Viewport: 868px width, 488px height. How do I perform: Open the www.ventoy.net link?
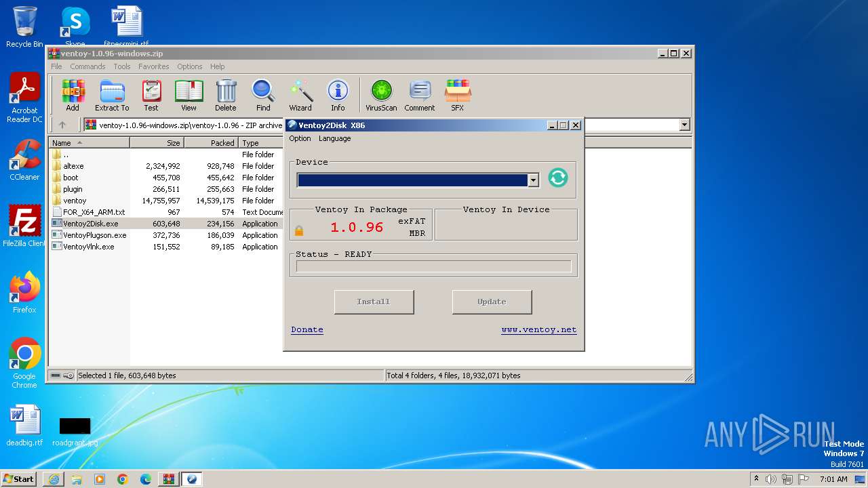tap(539, 329)
